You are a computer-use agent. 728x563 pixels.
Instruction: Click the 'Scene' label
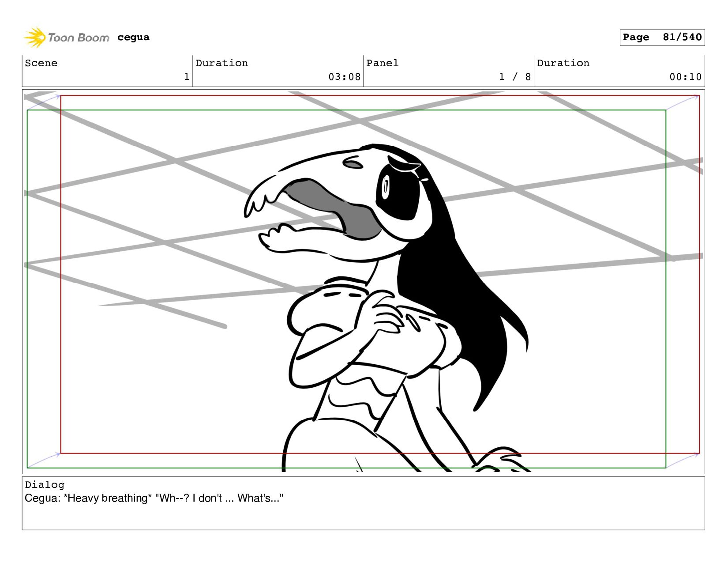[x=41, y=63]
